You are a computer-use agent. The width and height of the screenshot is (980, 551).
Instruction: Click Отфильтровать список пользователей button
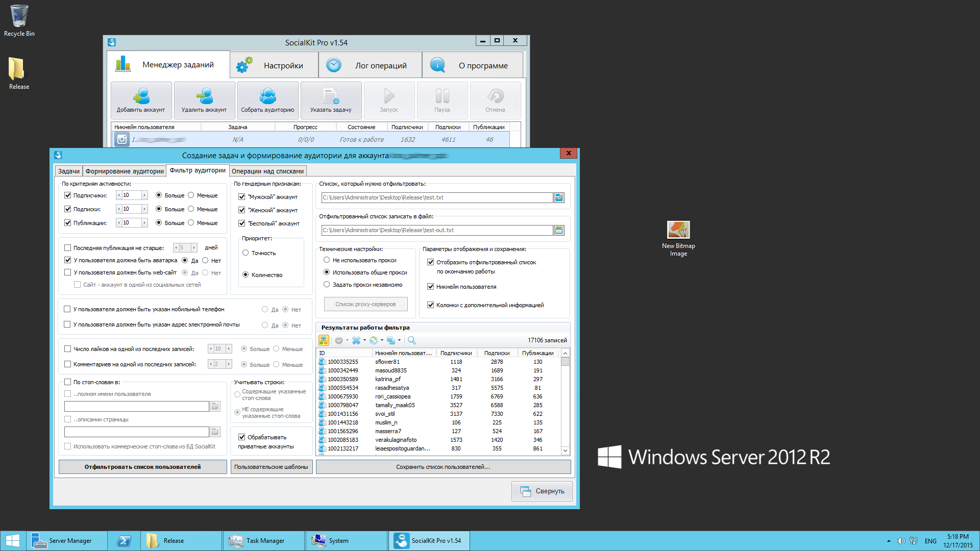click(143, 467)
